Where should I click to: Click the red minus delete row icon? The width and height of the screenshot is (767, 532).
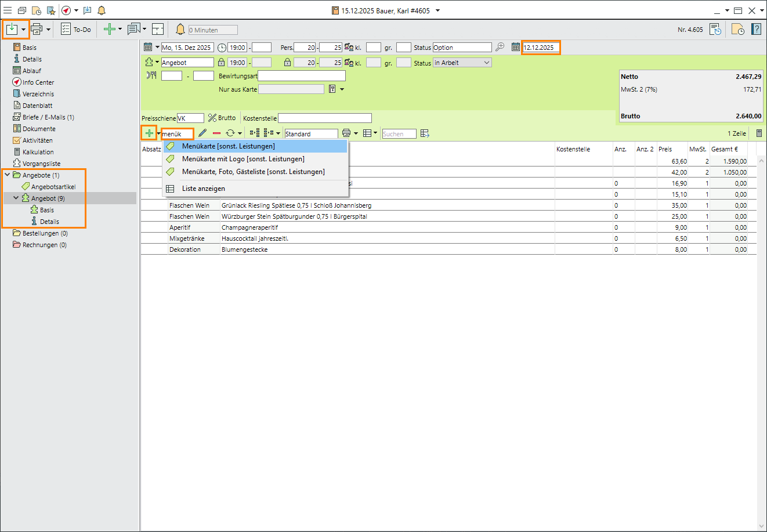(216, 133)
